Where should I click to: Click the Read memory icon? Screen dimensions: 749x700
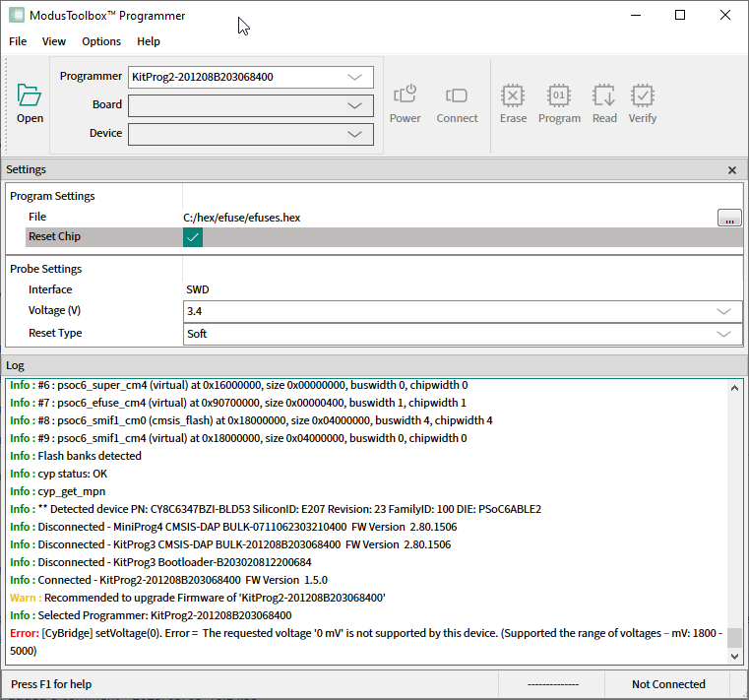pos(604,95)
